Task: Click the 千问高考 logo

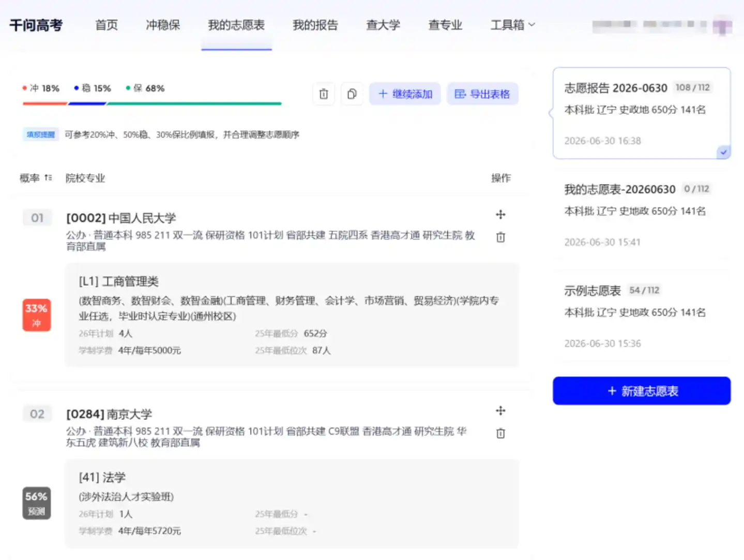Action: click(x=36, y=25)
